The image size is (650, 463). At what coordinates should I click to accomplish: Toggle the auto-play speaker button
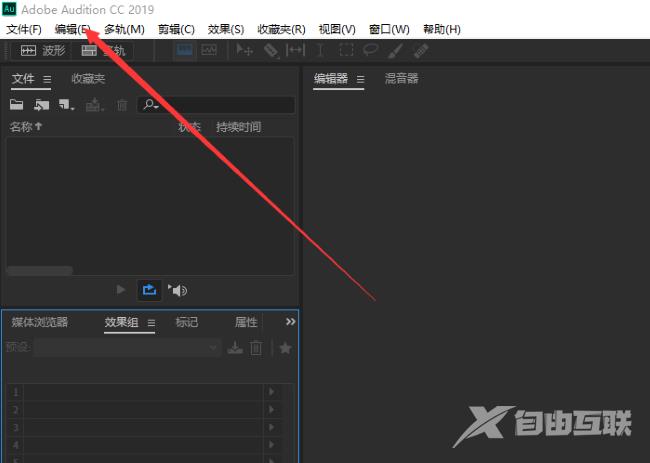[x=178, y=290]
